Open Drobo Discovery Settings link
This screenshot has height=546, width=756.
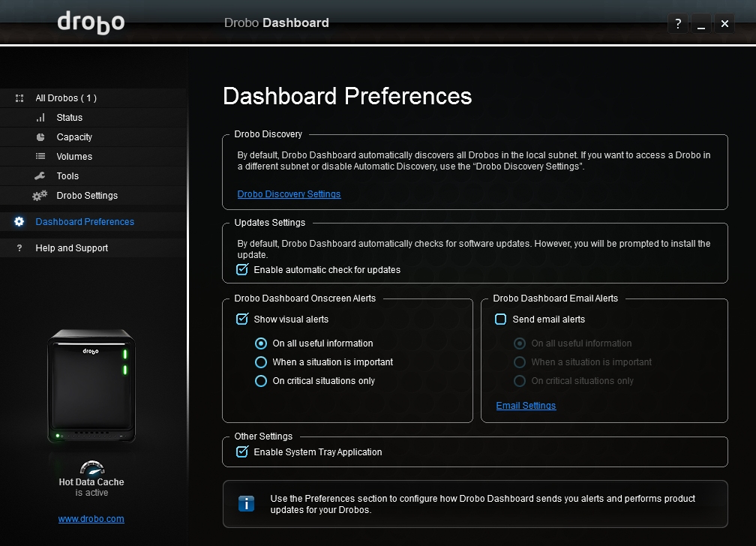[289, 194]
